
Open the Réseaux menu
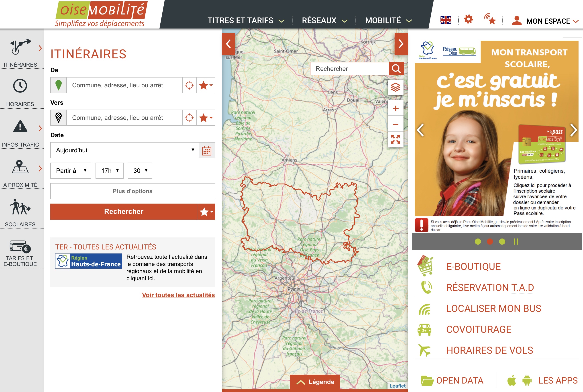[x=324, y=20]
